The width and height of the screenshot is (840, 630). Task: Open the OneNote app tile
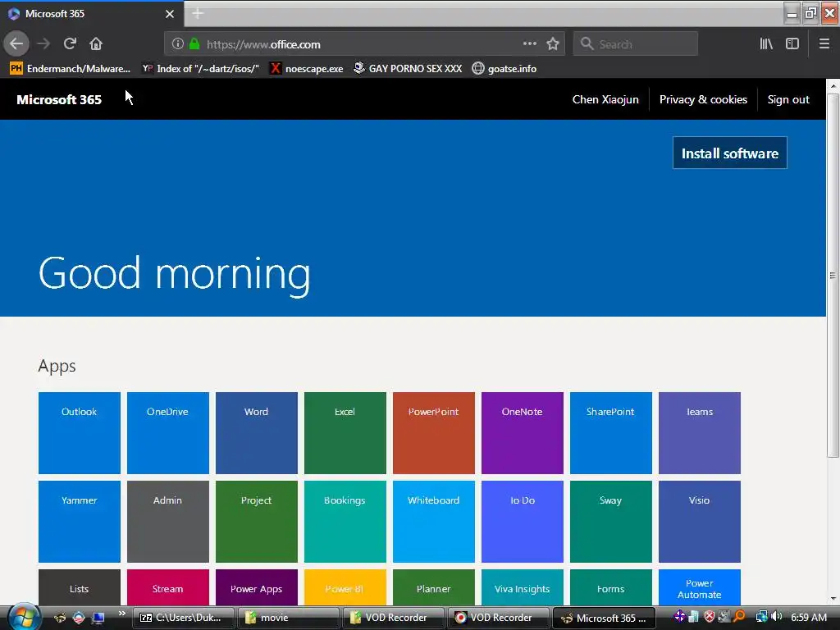(523, 433)
